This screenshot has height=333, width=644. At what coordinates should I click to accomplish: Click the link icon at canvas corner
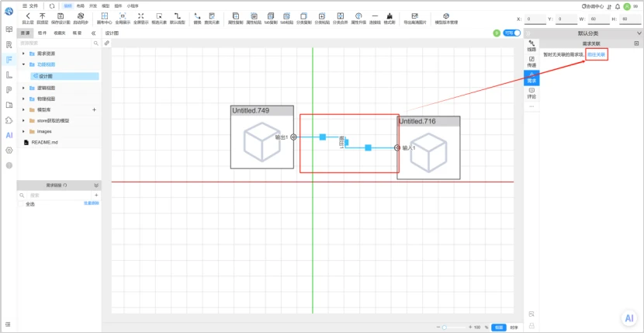pyautogui.click(x=107, y=43)
